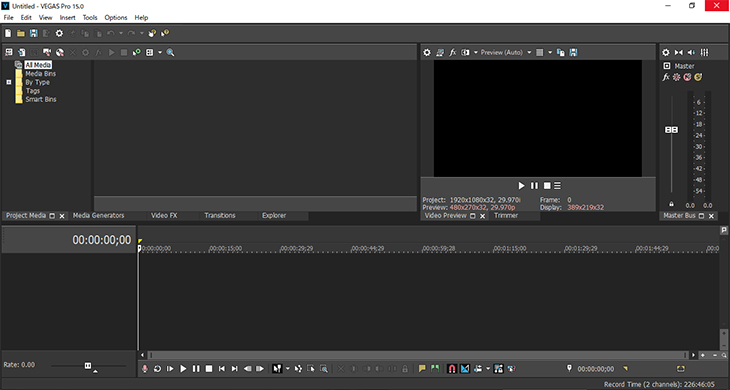Create a new empty project
The height and width of the screenshot is (390, 730).
click(8, 34)
